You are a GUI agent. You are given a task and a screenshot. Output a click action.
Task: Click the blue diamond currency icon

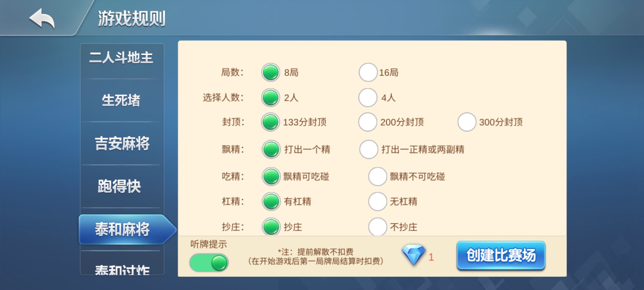click(413, 255)
